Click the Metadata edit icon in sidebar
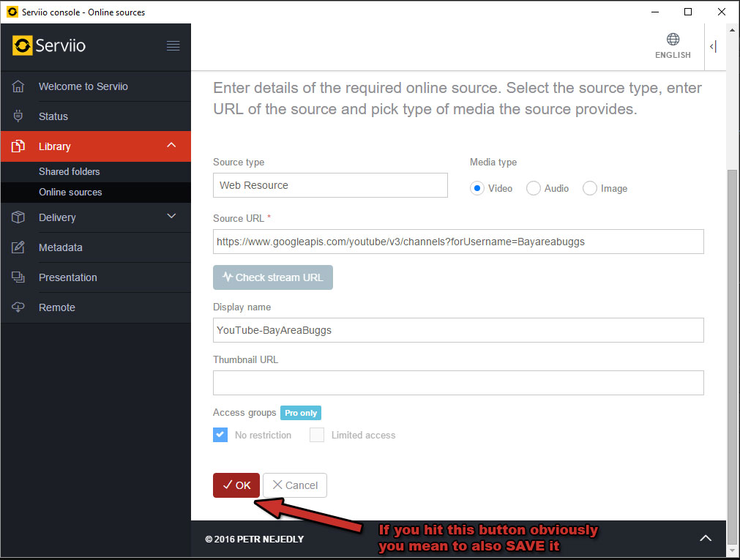Image resolution: width=740 pixels, height=560 pixels. pyautogui.click(x=19, y=247)
